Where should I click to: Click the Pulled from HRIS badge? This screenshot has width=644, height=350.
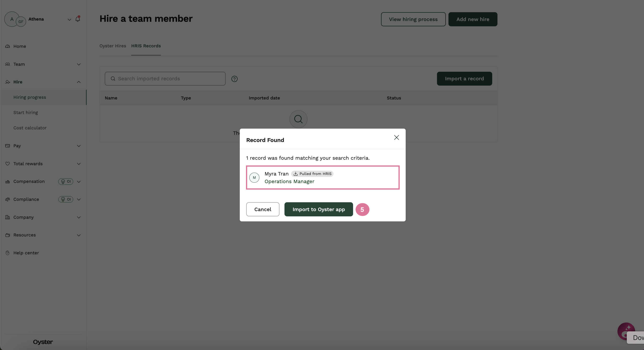tap(312, 174)
